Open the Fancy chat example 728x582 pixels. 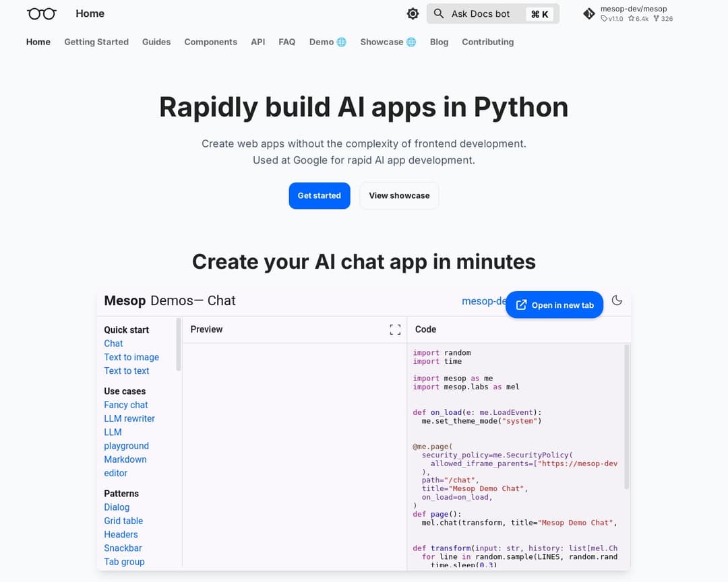(125, 405)
